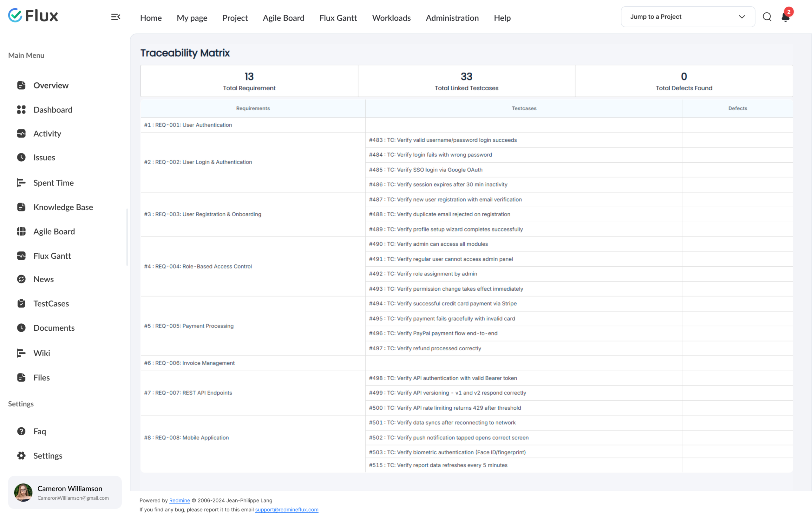Expand the Jump to a Project dropdown
Screen dimensions: 812x519
[688, 17]
